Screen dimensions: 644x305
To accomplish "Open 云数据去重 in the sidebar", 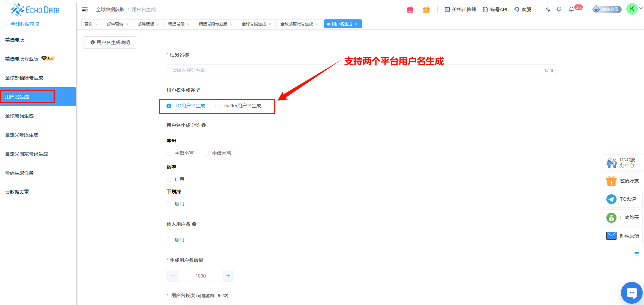I will click(17, 192).
